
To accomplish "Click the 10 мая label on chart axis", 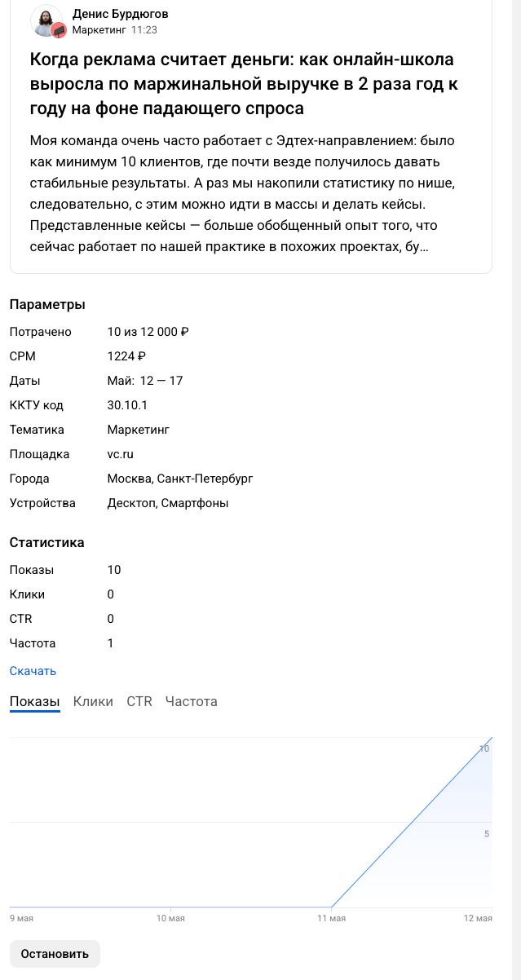I will point(170,918).
